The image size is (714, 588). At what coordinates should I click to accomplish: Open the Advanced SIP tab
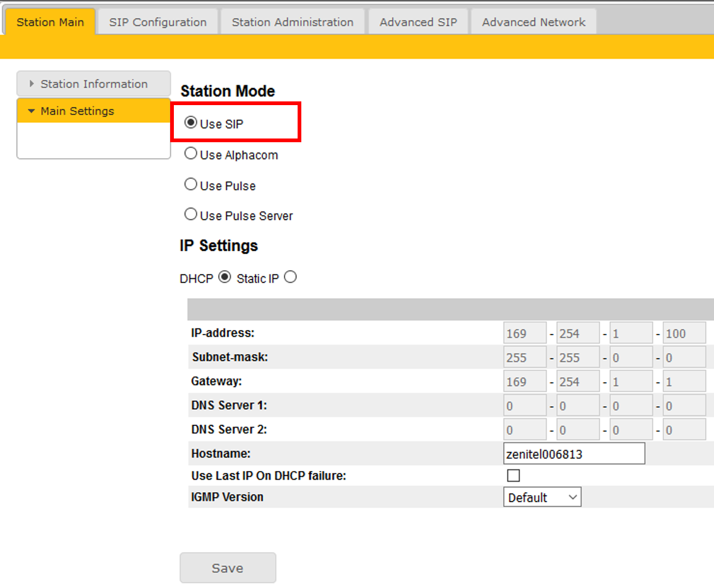[x=418, y=22]
